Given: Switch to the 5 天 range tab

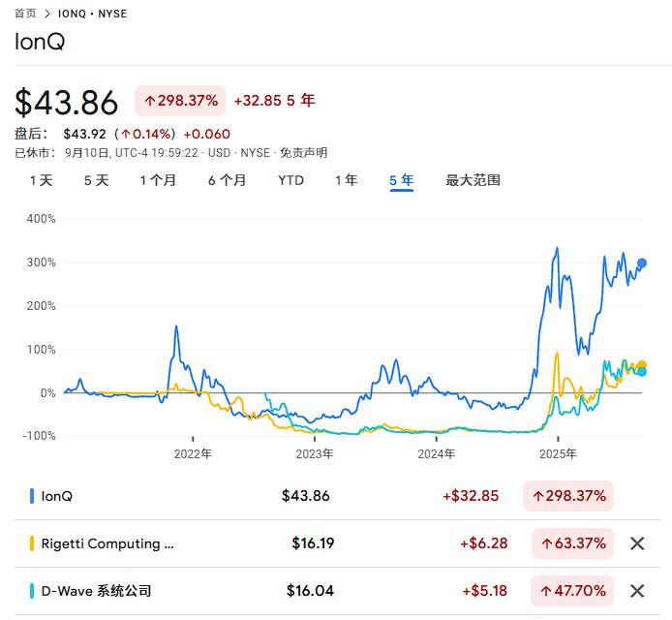Looking at the screenshot, I should point(96,180).
